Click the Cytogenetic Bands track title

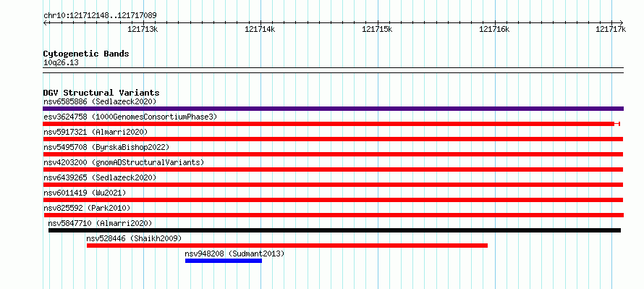click(x=86, y=54)
